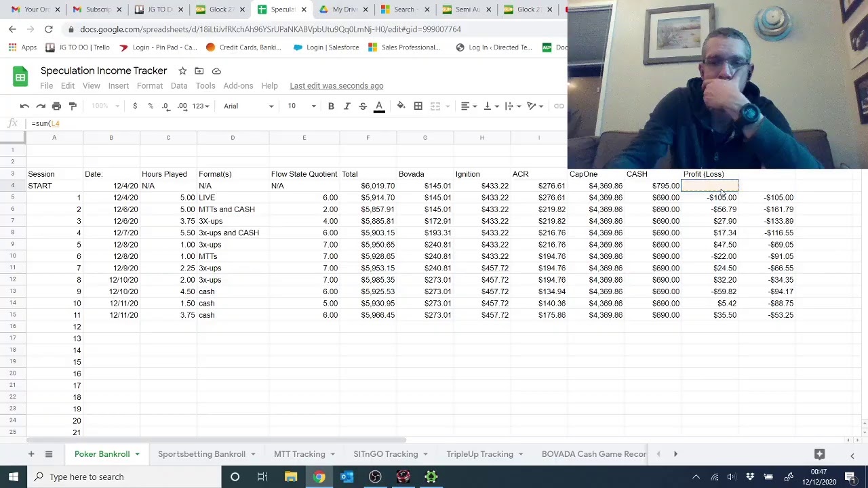Open horizontal align dropdown
Viewport: 868px width, 488px height.
[x=469, y=106]
